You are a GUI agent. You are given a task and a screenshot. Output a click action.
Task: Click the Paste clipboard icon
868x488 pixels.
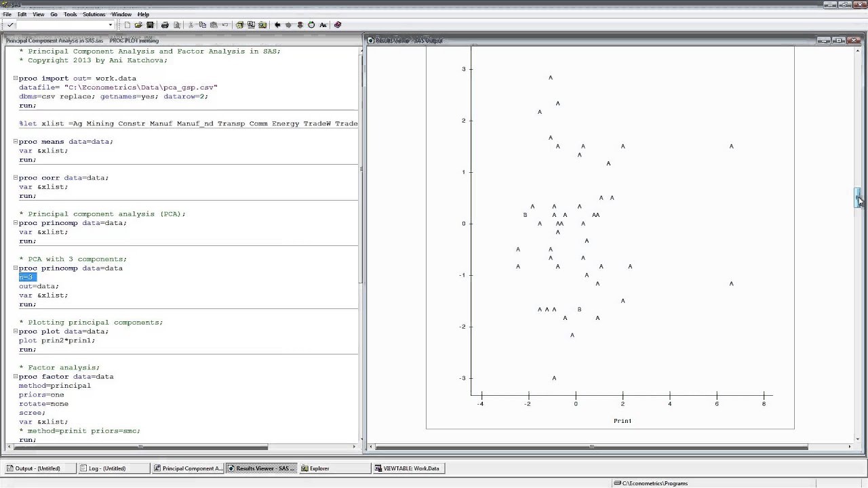point(214,25)
